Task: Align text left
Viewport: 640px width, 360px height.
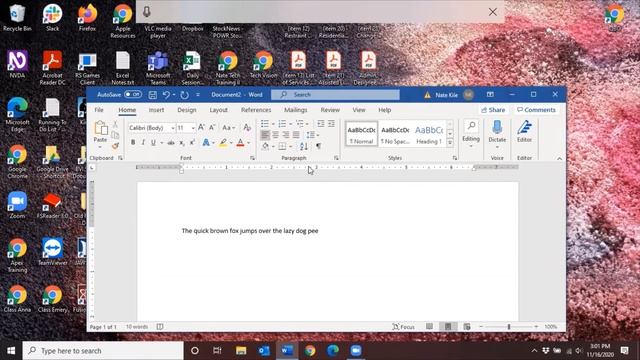Action: click(x=265, y=135)
